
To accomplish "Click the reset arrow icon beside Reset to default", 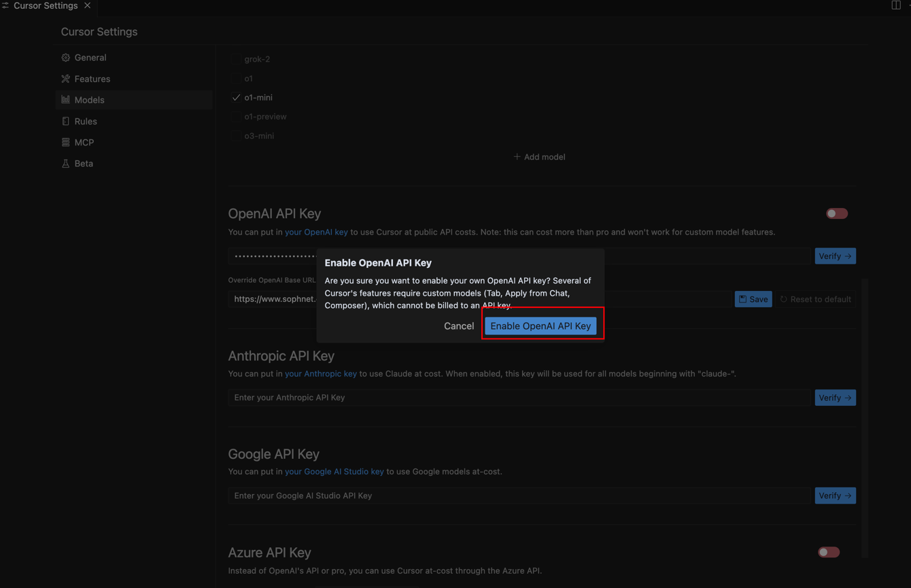I will point(783,299).
